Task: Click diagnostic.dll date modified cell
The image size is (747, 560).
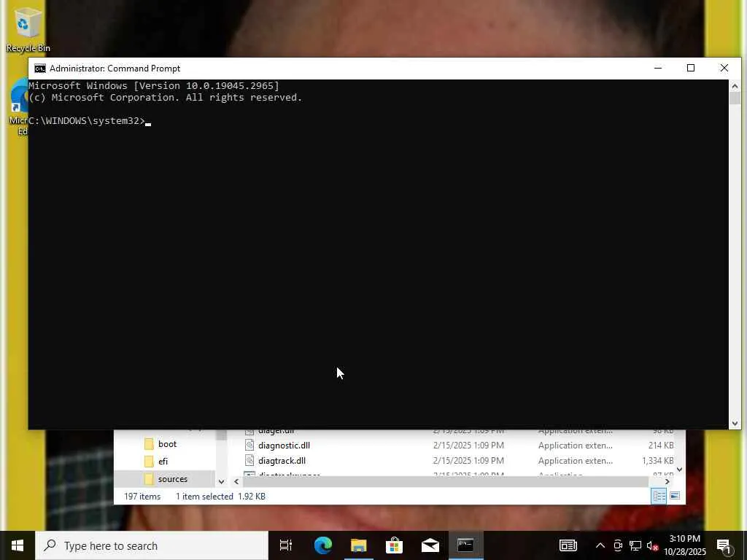Action: 468,446
